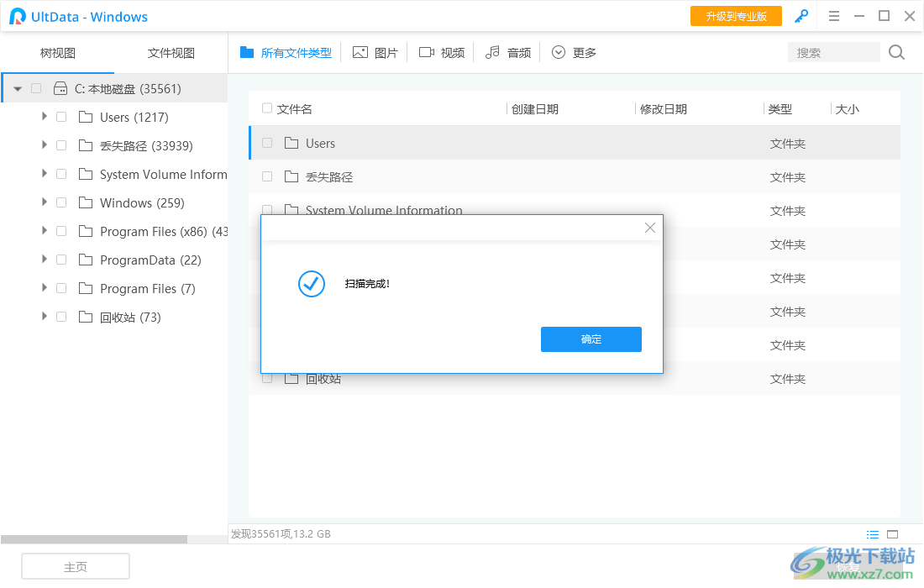Viewport: 924px width, 588px height.
Task: Check the Users folder checkbox in the tree
Action: (60, 117)
